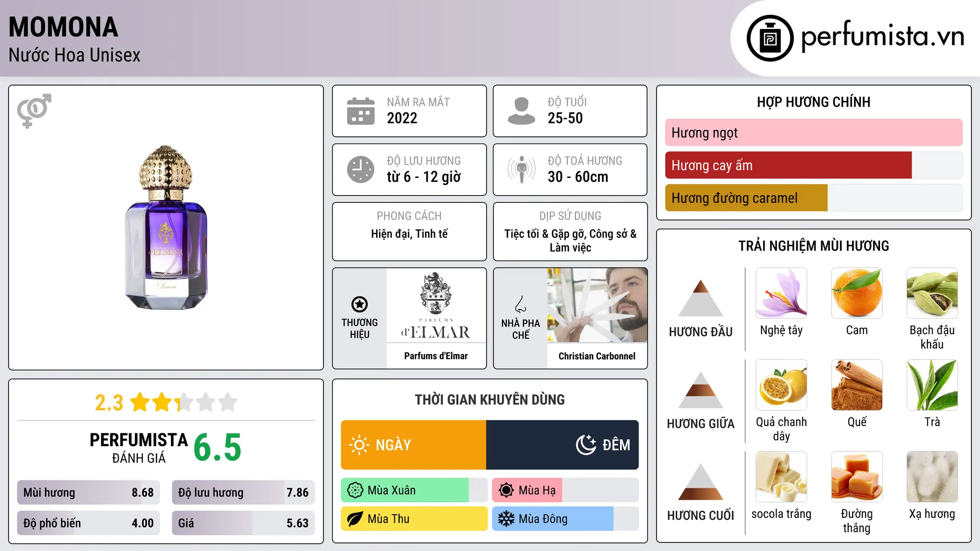Click the Hương giữa pyramid icon

[x=701, y=390]
